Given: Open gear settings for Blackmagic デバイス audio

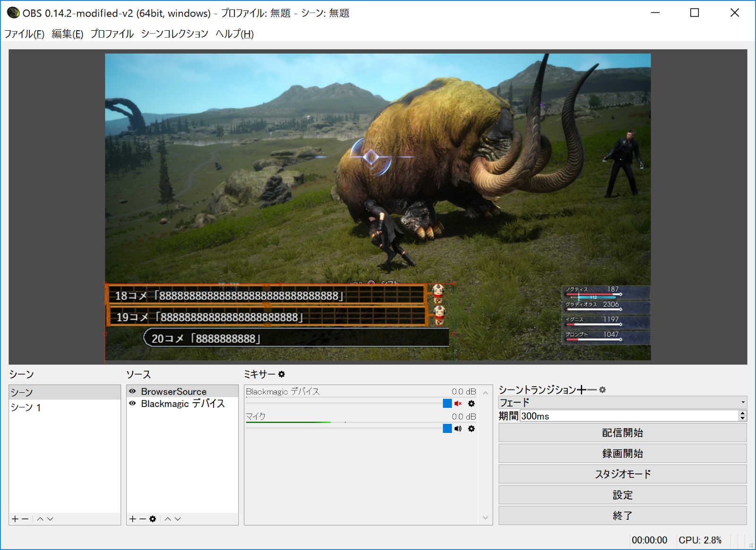Looking at the screenshot, I should pos(471,404).
